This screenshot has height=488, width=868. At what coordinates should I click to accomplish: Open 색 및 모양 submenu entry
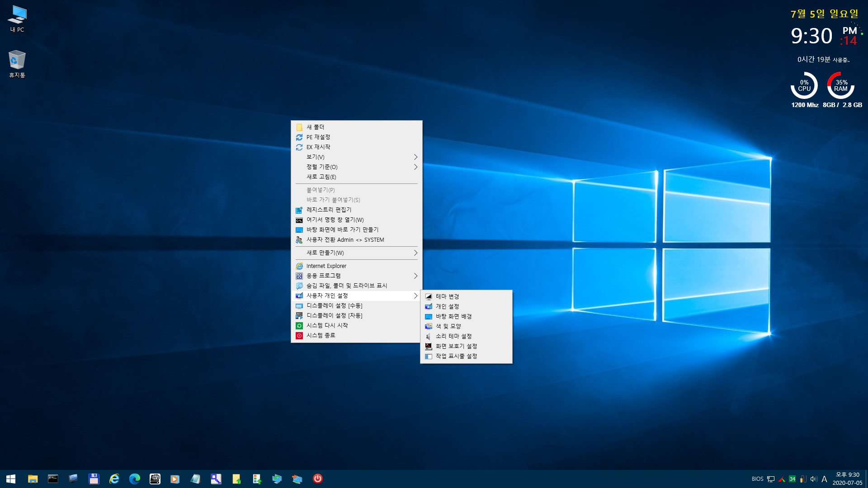click(x=466, y=326)
